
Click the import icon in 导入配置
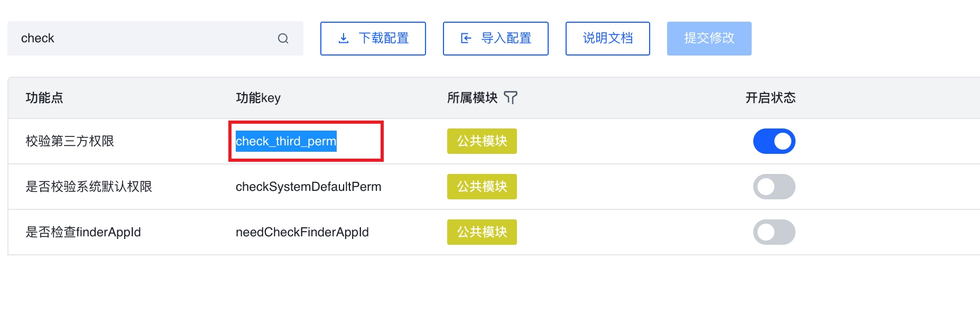click(466, 39)
